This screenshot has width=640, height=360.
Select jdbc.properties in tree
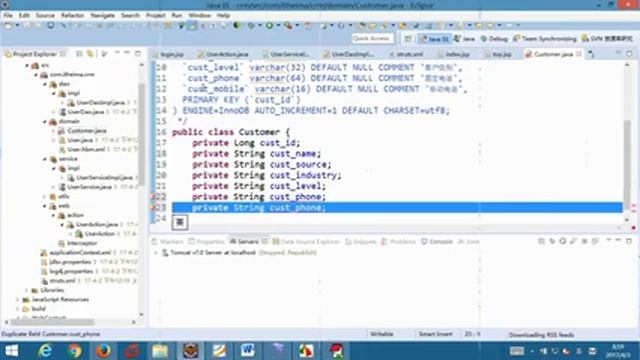coord(70,262)
